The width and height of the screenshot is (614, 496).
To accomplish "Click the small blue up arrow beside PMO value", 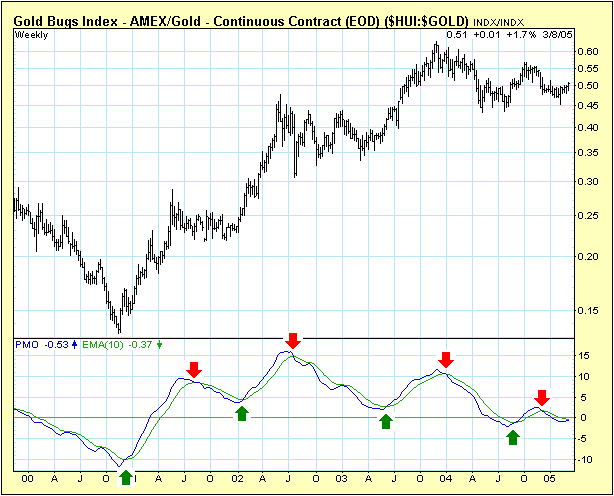I will click(x=73, y=345).
